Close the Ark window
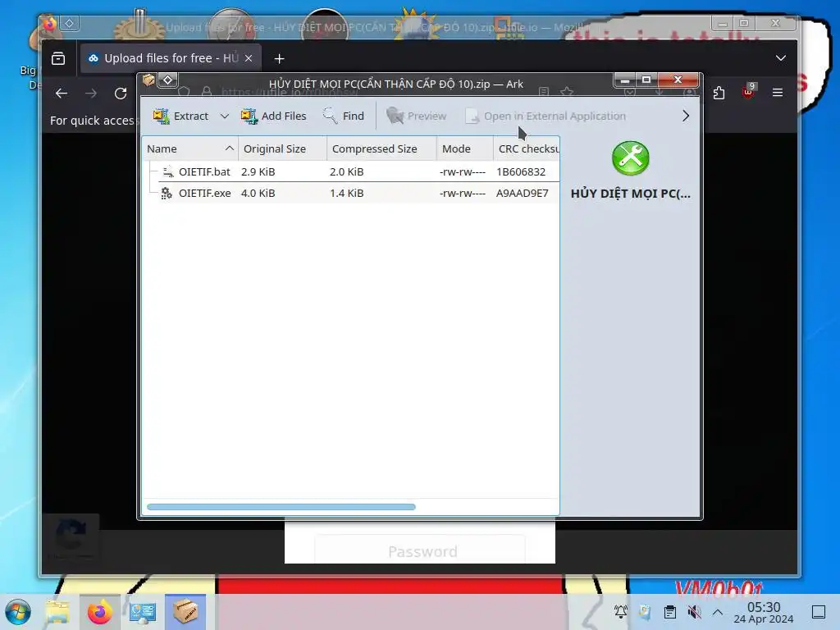840x630 pixels. tap(678, 80)
